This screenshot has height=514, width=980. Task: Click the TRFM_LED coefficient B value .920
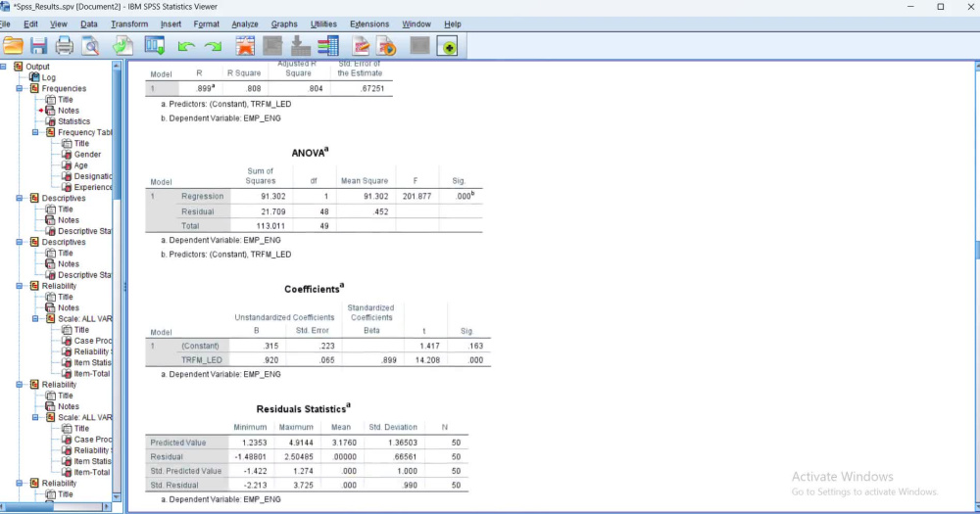[271, 360]
